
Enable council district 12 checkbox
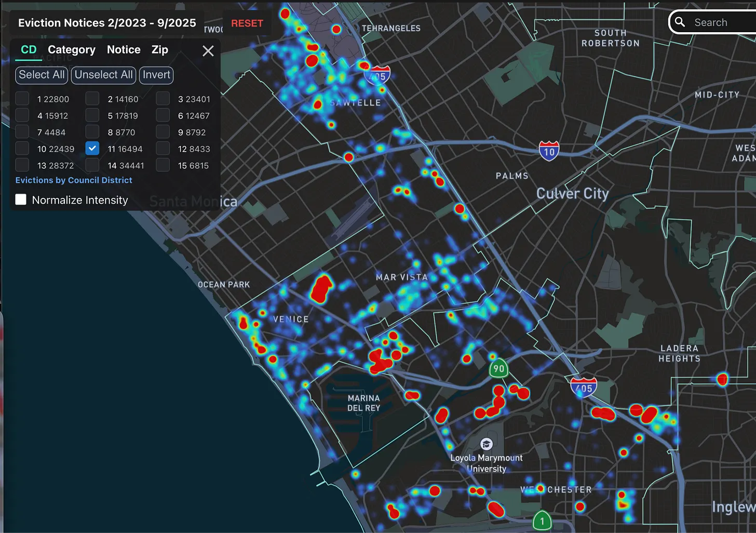(x=163, y=149)
